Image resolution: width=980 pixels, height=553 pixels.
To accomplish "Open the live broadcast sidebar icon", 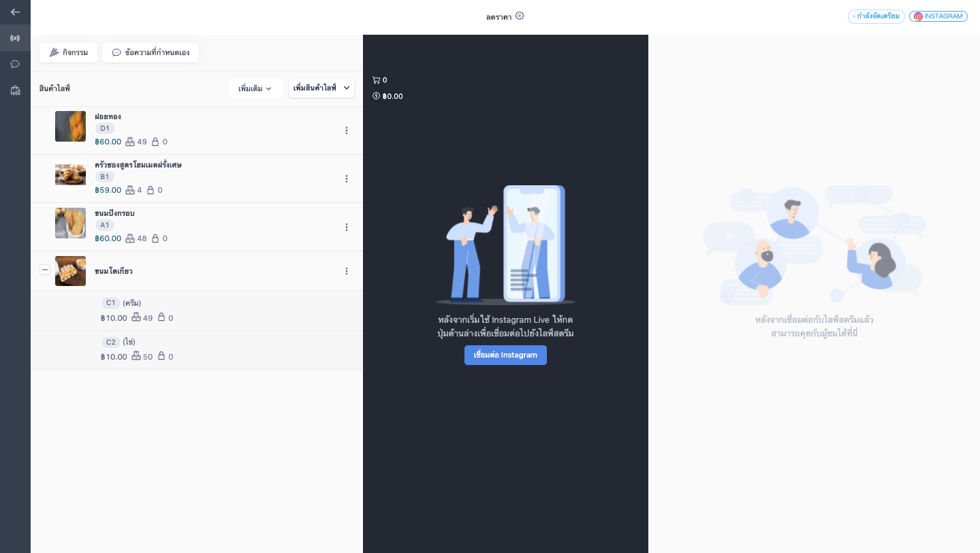I will [15, 38].
